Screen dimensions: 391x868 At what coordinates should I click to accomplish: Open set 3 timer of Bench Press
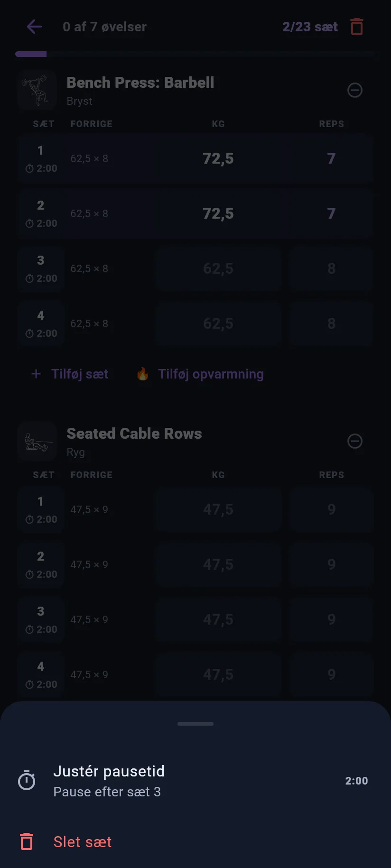click(41, 278)
